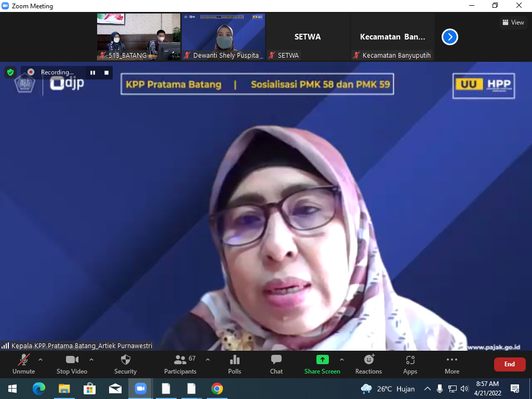Open the Participants panel

(180, 364)
